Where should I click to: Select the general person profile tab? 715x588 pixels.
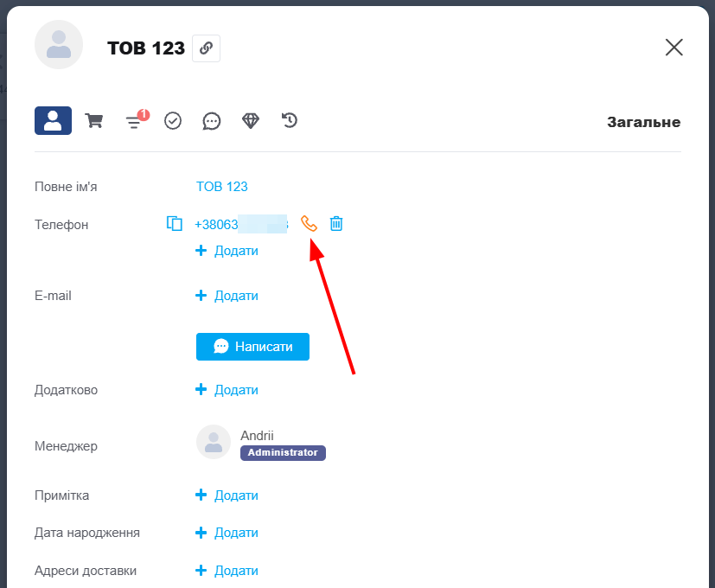click(53, 121)
